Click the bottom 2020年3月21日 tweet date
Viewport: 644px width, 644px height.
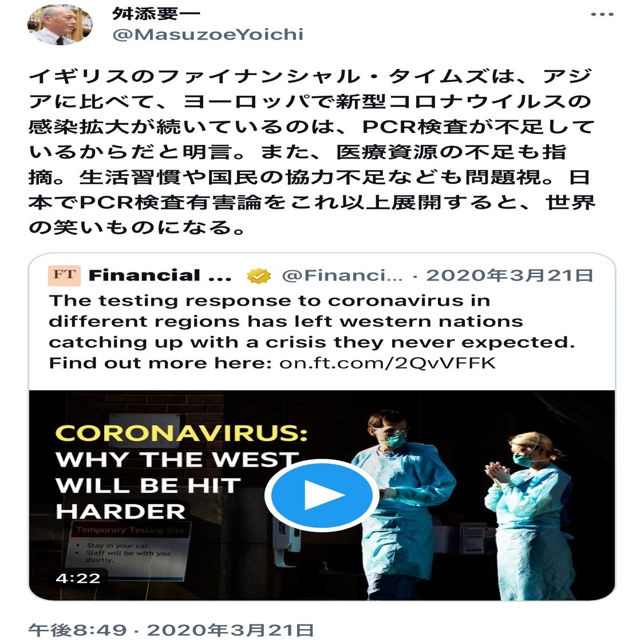[x=231, y=630]
